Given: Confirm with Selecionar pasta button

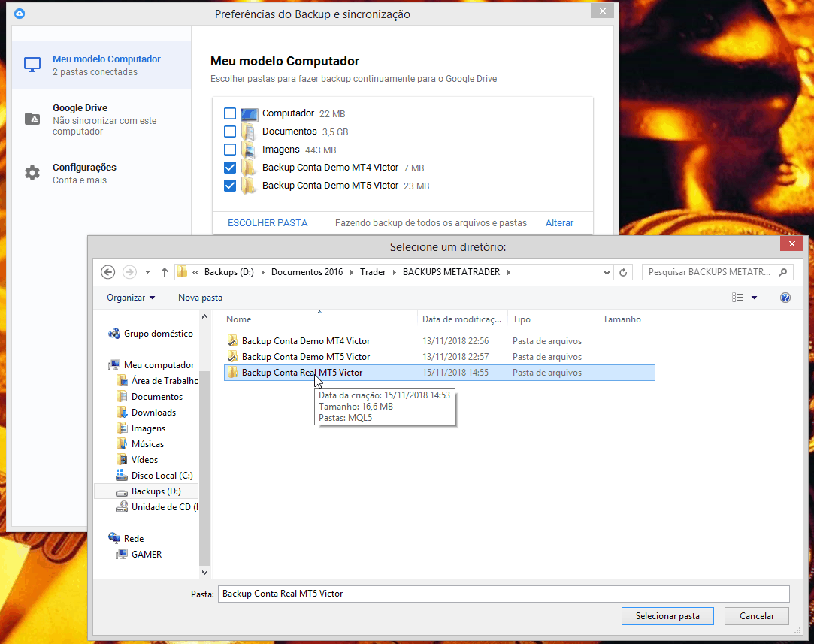Looking at the screenshot, I should pos(667,616).
